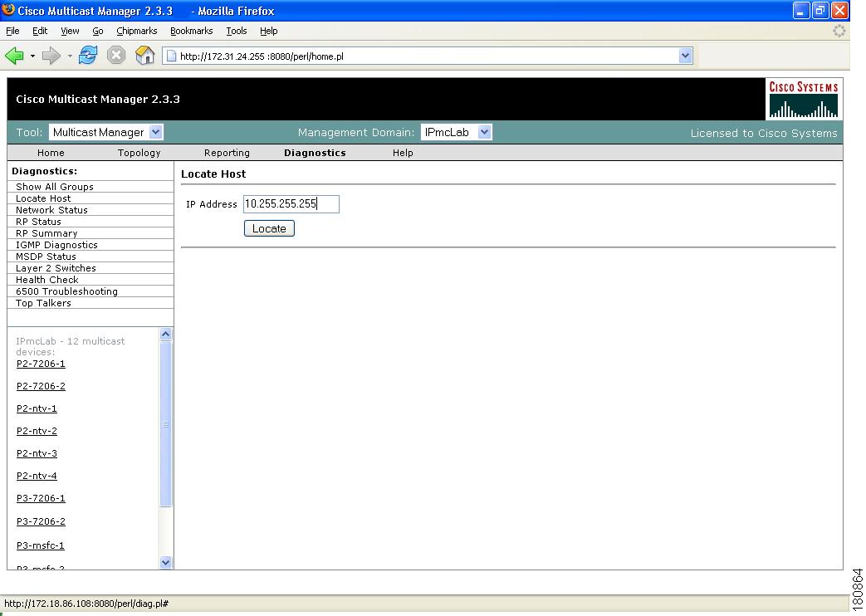The height and width of the screenshot is (616, 866).
Task: Click the Firefox activity throbber icon
Action: point(839,31)
